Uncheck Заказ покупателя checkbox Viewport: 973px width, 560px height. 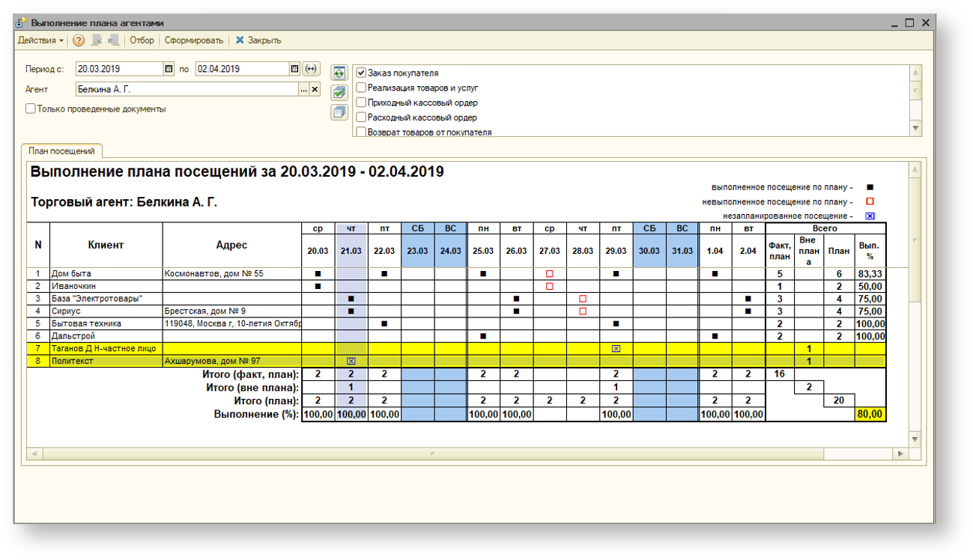point(361,73)
